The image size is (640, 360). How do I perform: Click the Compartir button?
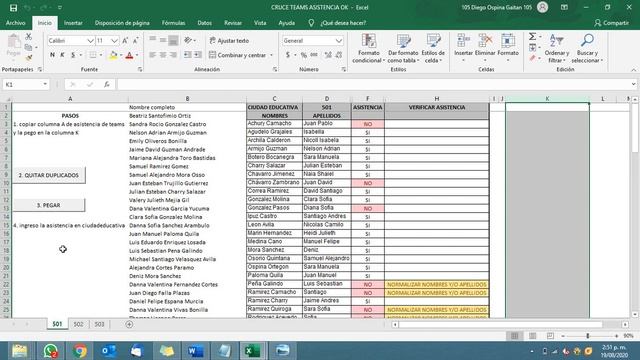[x=611, y=23]
